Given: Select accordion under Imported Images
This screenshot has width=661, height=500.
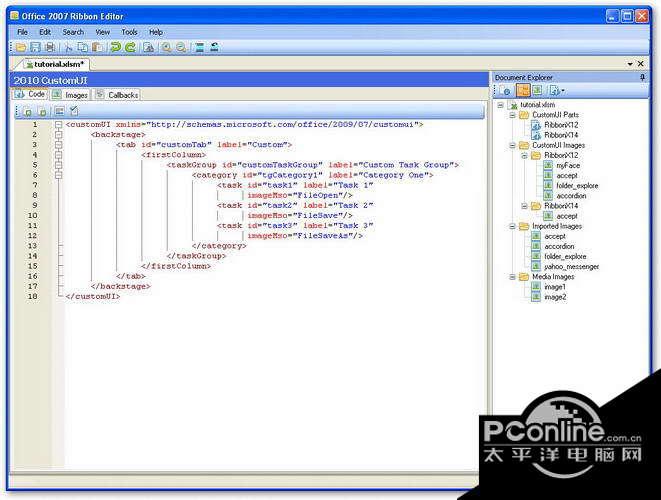Looking at the screenshot, I should (x=559, y=247).
